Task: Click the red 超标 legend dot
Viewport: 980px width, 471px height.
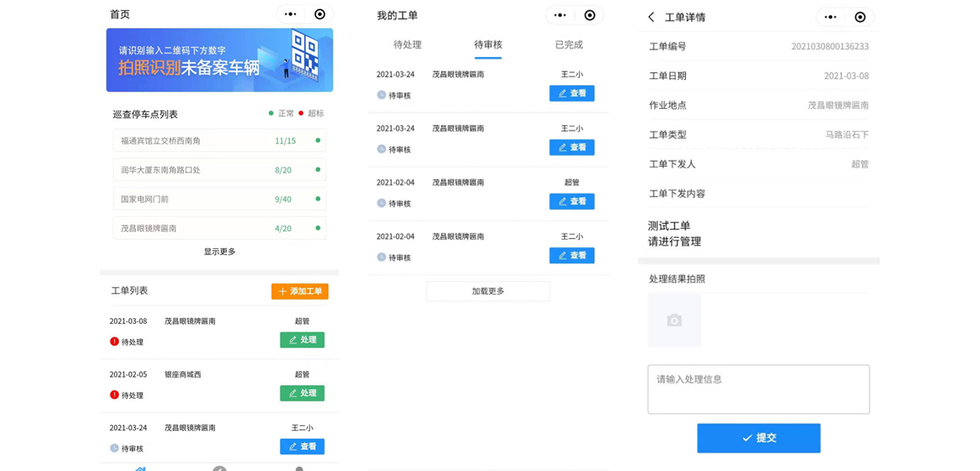Action: [x=301, y=113]
